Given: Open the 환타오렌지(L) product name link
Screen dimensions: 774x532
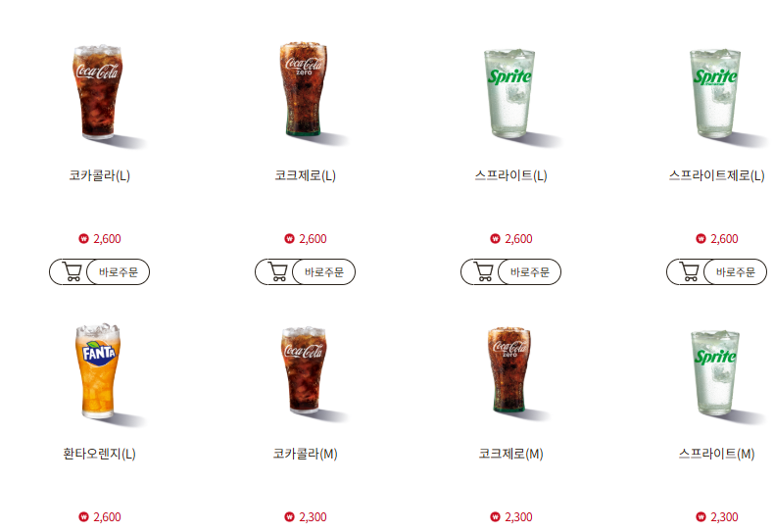Looking at the screenshot, I should 99,454.
